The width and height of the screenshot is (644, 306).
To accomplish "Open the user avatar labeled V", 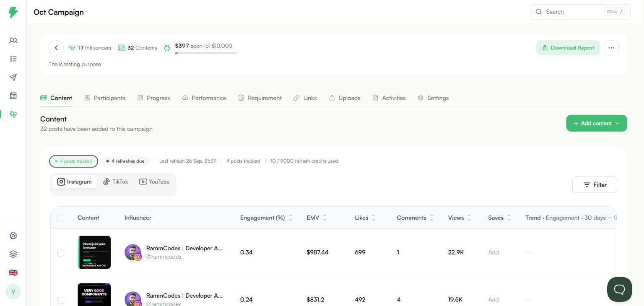I will 13,292.
